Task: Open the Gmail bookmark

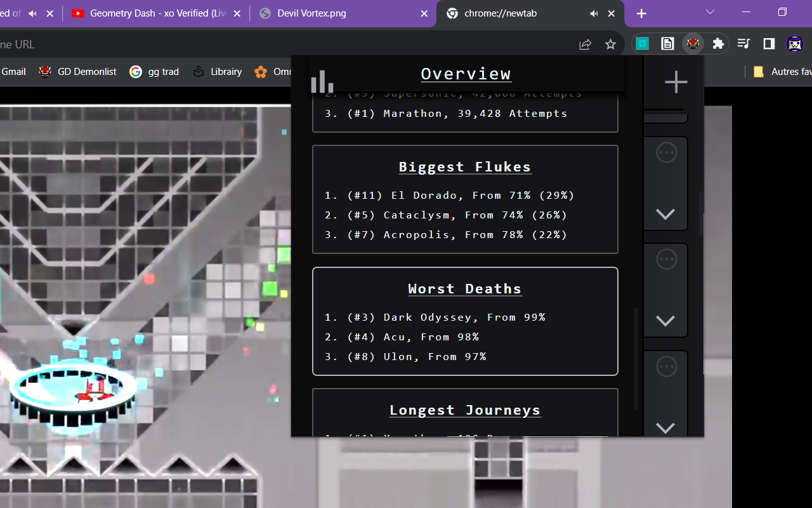Action: tap(13, 72)
